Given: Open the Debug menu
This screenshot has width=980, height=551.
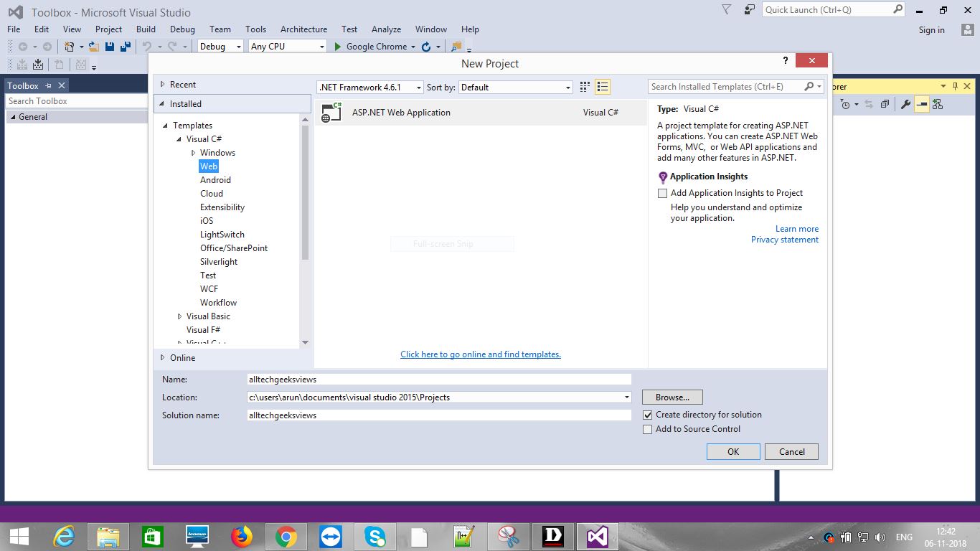Looking at the screenshot, I should [x=182, y=29].
